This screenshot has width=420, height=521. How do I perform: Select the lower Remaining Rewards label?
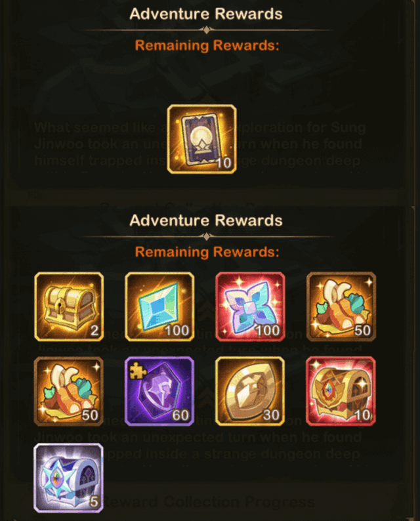[207, 252]
